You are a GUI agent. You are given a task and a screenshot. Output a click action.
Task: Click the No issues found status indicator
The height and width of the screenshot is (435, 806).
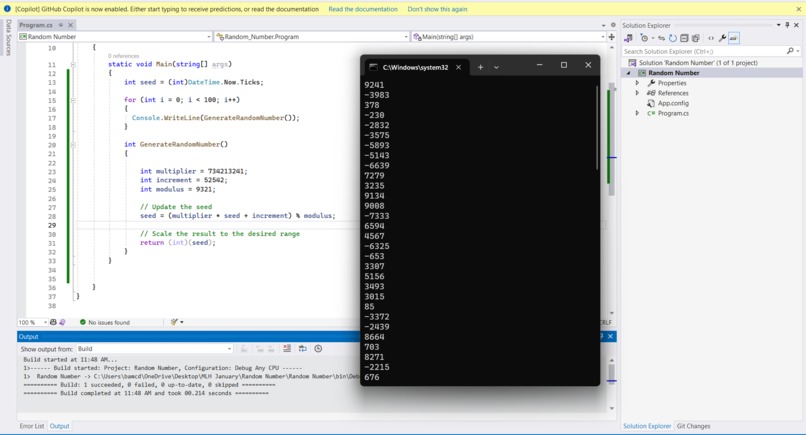(104, 322)
